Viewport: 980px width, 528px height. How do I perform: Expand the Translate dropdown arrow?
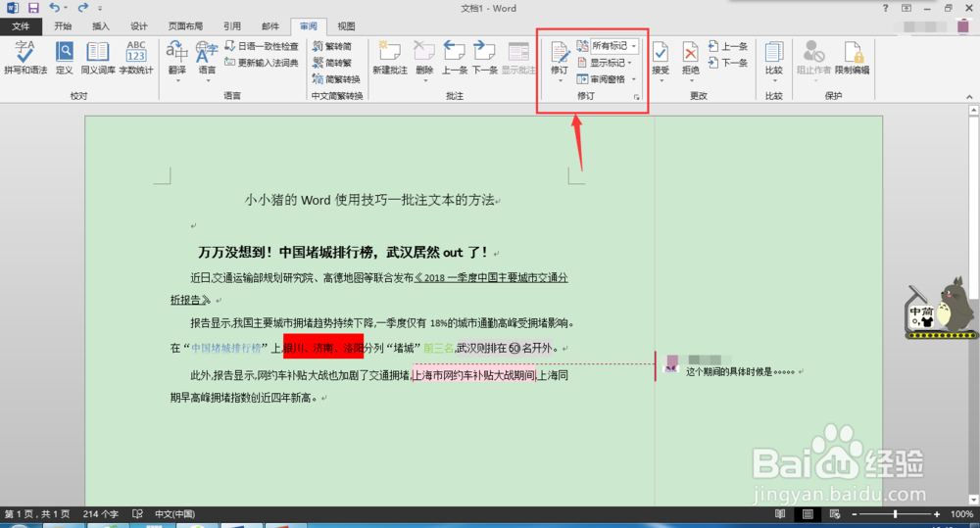click(x=177, y=80)
